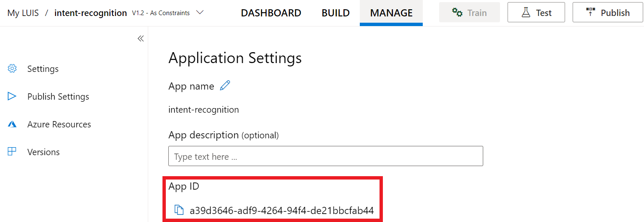This screenshot has width=644, height=222.
Task: Collapse the sidebar with double chevron
Action: point(141,39)
